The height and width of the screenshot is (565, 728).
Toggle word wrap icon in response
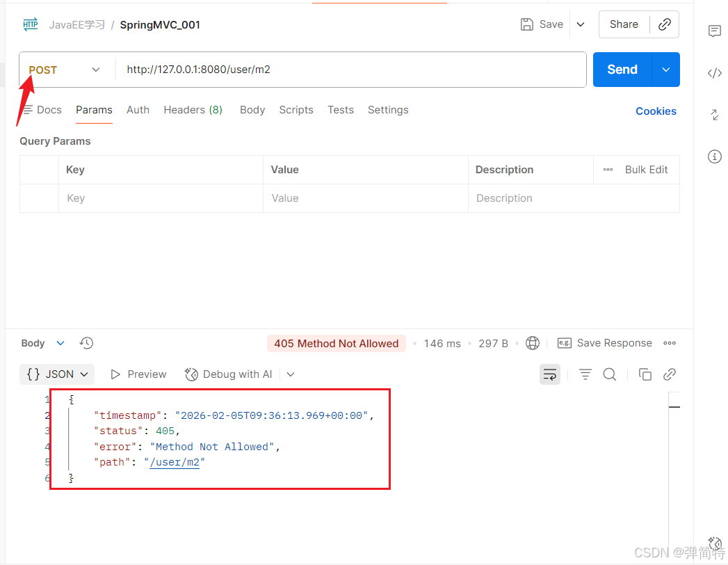click(550, 374)
